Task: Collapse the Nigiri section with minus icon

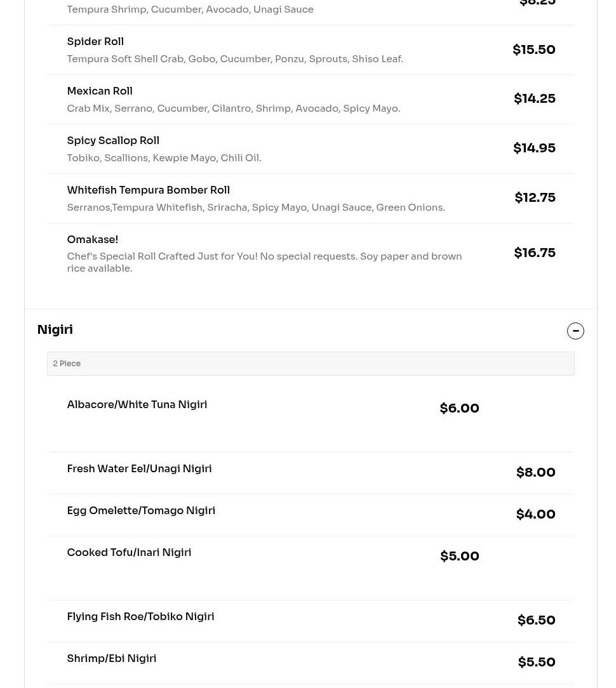Action: (575, 331)
